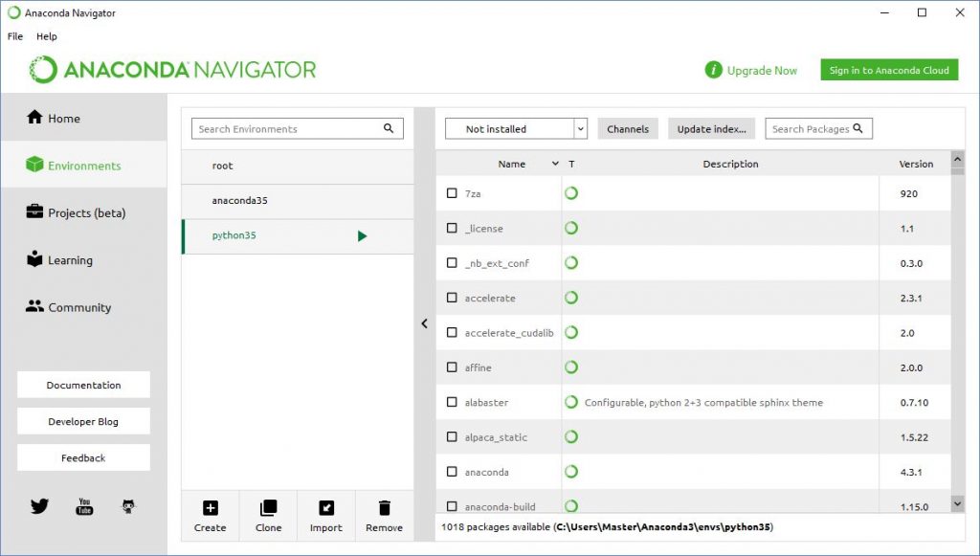The width and height of the screenshot is (980, 556).
Task: Open the YouTube icon link
Action: point(84,506)
